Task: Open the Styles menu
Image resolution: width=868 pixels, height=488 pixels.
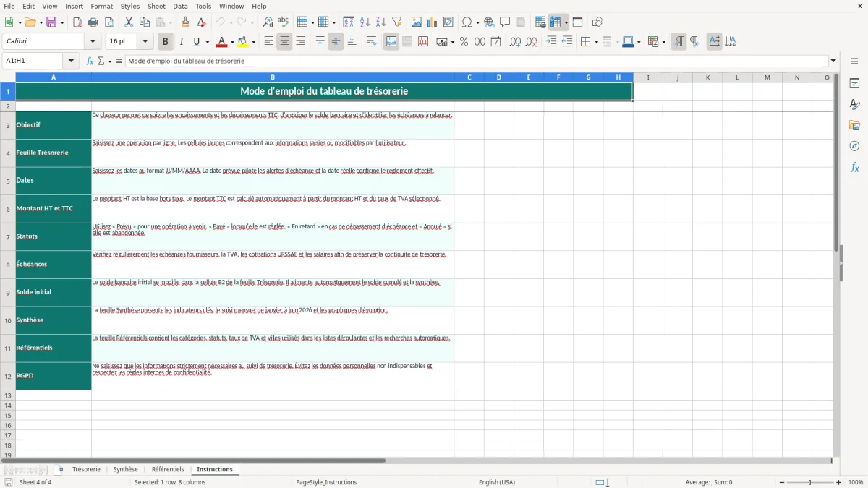Action: 130,6
